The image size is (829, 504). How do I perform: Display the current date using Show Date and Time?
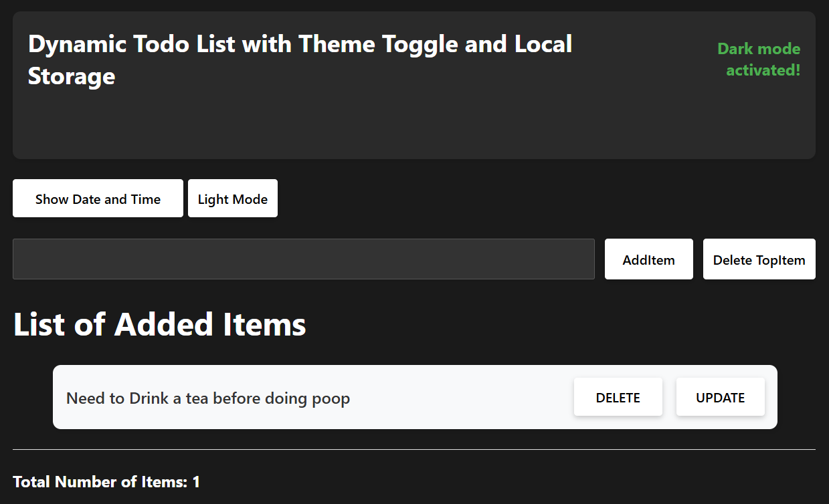98,198
